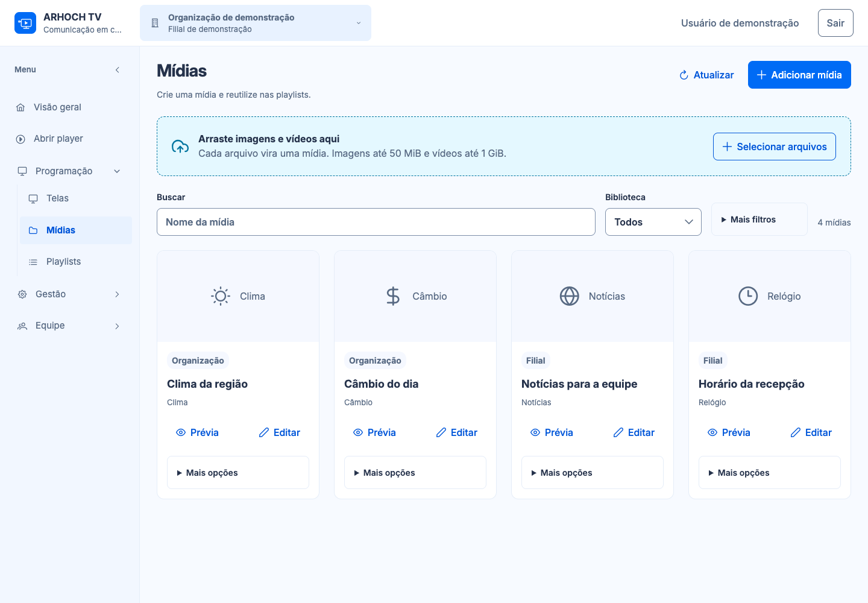Viewport: 868px width, 603px height.
Task: Expand the Gestão sidebar section
Action: [70, 294]
